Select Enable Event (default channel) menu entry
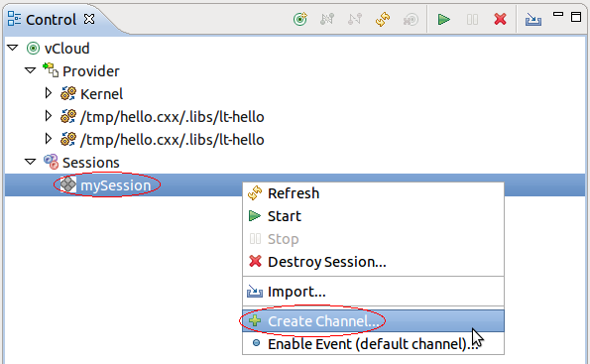The width and height of the screenshot is (590, 364). 373,344
